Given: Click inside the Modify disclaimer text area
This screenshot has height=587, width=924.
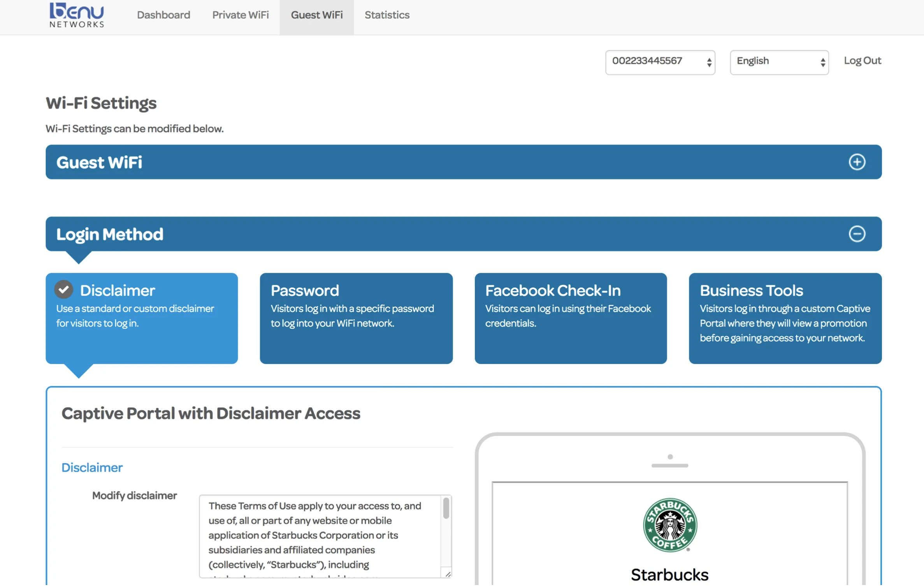Looking at the screenshot, I should coord(319,537).
